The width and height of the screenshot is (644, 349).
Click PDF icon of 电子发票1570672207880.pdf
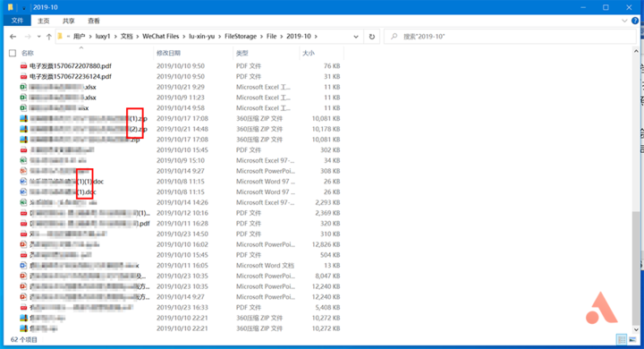pyautogui.click(x=23, y=65)
